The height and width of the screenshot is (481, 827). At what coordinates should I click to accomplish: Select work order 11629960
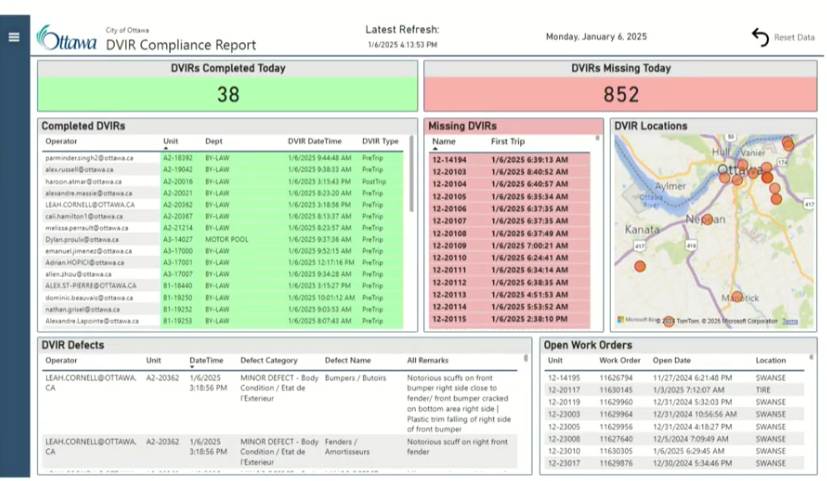click(674, 402)
